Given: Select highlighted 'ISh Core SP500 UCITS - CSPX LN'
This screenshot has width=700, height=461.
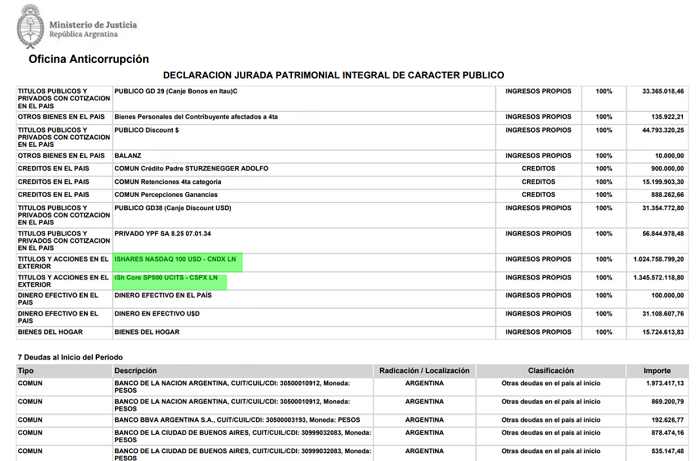Looking at the screenshot, I should pyautogui.click(x=166, y=278).
